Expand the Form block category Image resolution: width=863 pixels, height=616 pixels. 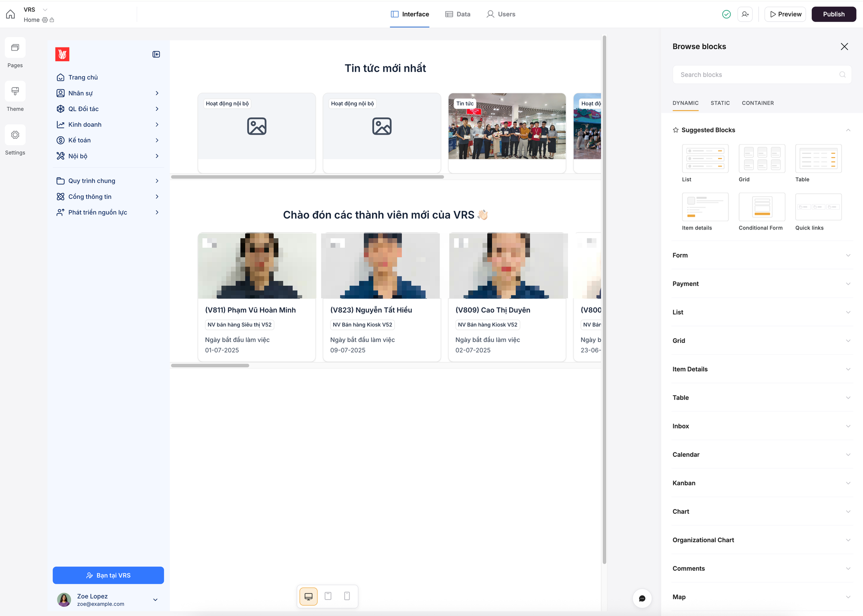tap(762, 255)
